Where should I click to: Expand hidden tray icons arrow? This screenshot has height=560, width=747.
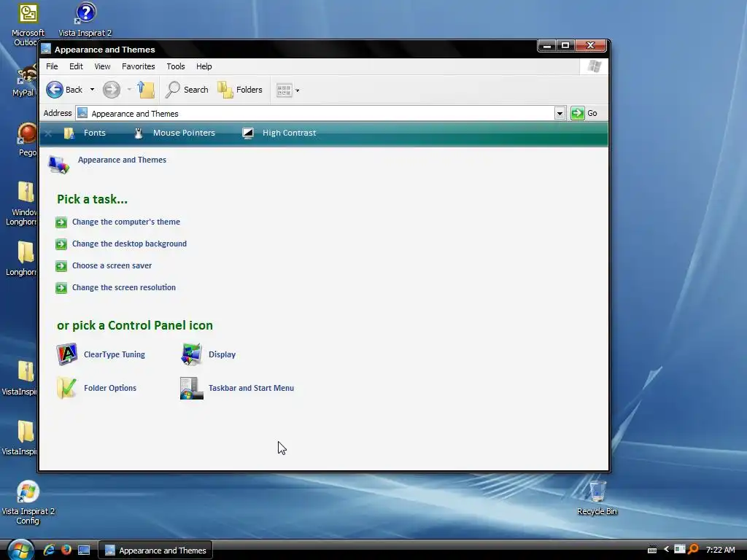pyautogui.click(x=666, y=550)
